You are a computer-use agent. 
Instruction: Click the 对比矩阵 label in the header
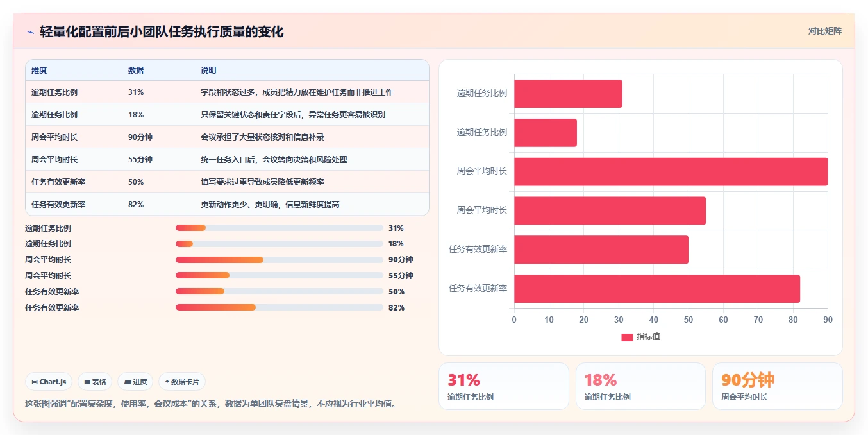pyautogui.click(x=824, y=31)
